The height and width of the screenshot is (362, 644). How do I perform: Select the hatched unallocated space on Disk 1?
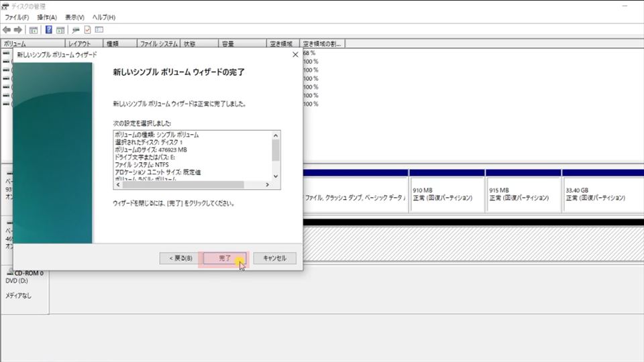pos(473,244)
